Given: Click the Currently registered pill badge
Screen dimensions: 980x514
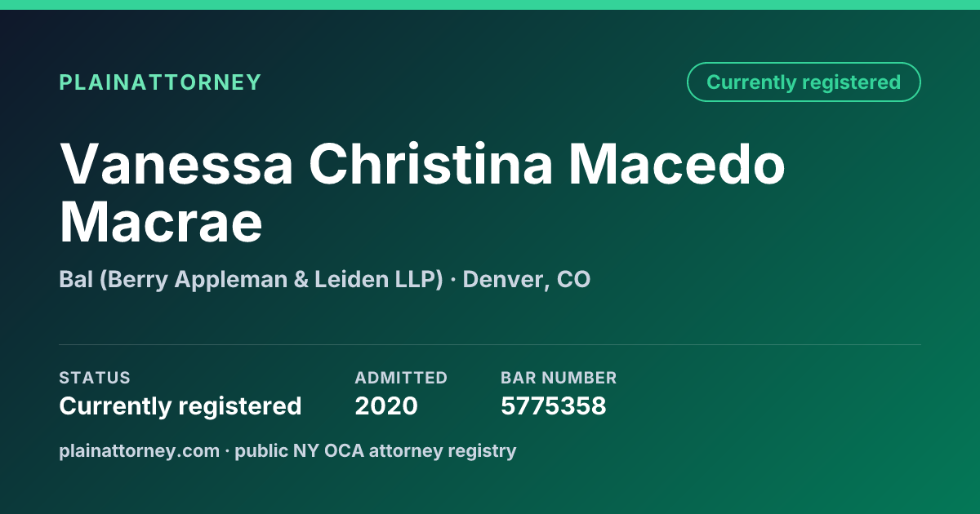Looking at the screenshot, I should coord(804,82).
